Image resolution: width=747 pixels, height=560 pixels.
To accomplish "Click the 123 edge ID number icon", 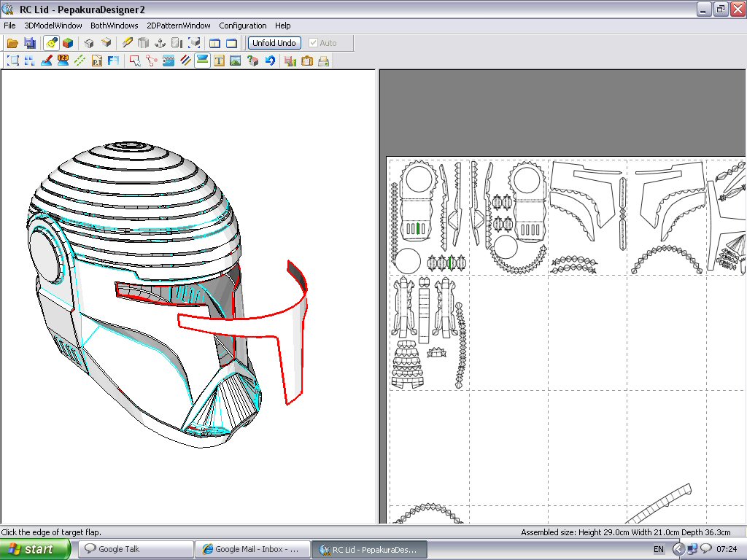I will [x=63, y=61].
